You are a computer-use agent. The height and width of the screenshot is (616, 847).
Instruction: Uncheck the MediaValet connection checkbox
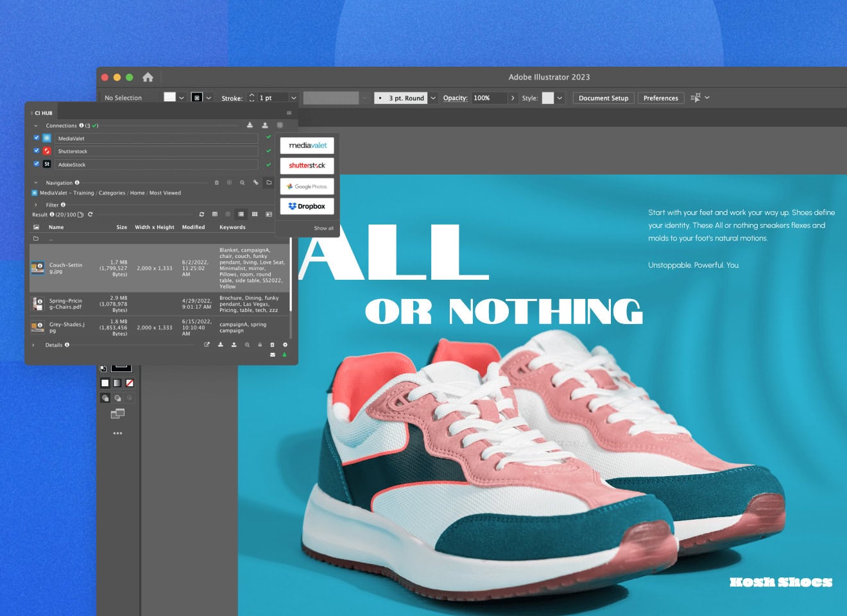(37, 138)
